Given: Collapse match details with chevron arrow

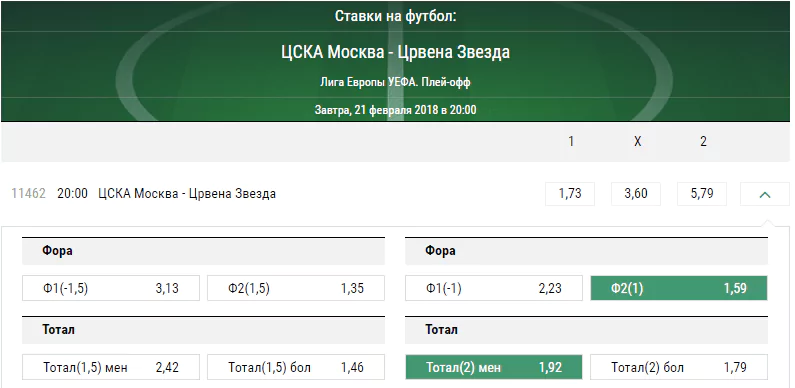Looking at the screenshot, I should 765,194.
